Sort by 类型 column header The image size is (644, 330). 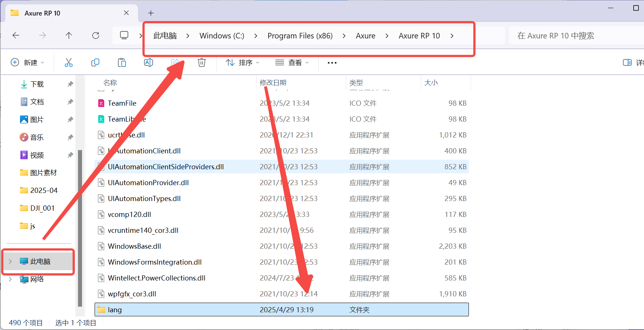coord(356,82)
